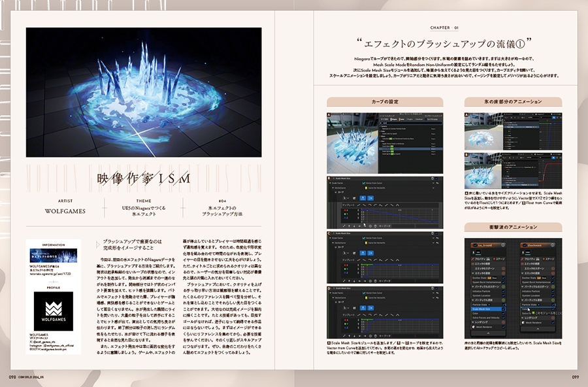Open tutorials.cgworld.jp link in Information box
Image resolution: width=588 pixels, height=387 pixels.
click(x=50, y=274)
